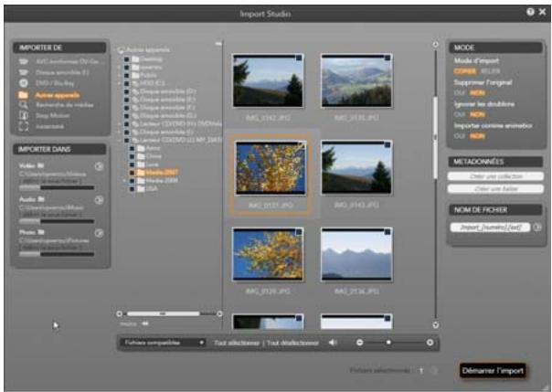Expand the Media 2008 folder

124,181
